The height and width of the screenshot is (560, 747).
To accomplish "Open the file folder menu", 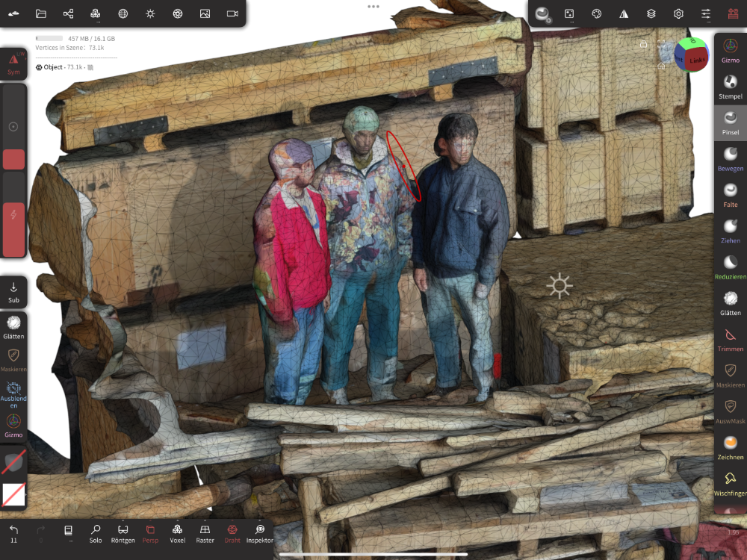I will [41, 13].
